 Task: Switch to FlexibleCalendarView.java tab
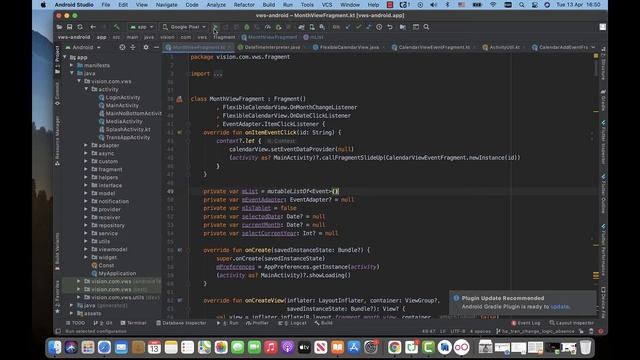[349, 47]
